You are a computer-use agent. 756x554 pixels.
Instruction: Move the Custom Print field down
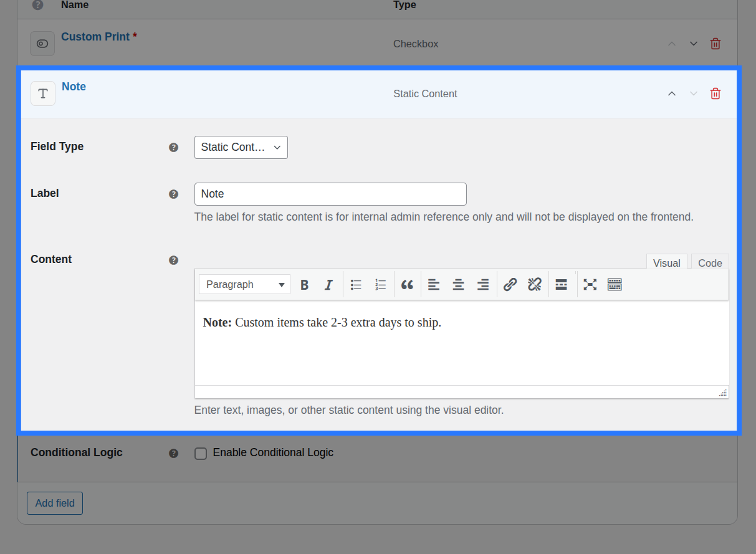[694, 44]
